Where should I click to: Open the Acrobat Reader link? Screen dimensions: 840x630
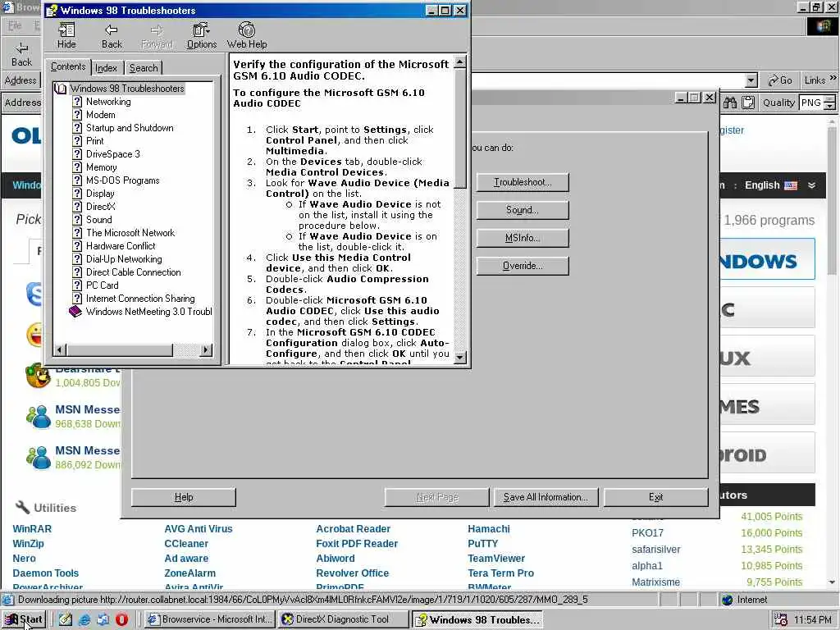point(353,529)
